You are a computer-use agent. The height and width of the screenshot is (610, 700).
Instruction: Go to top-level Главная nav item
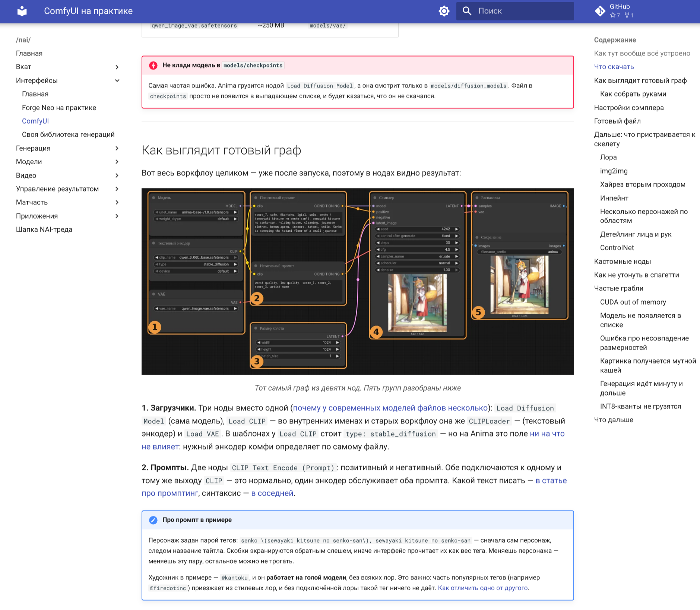29,53
